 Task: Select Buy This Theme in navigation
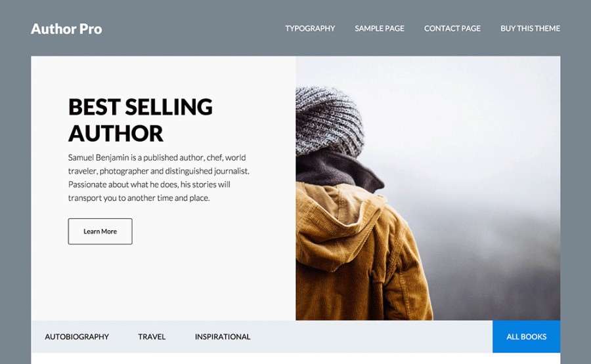coord(530,28)
